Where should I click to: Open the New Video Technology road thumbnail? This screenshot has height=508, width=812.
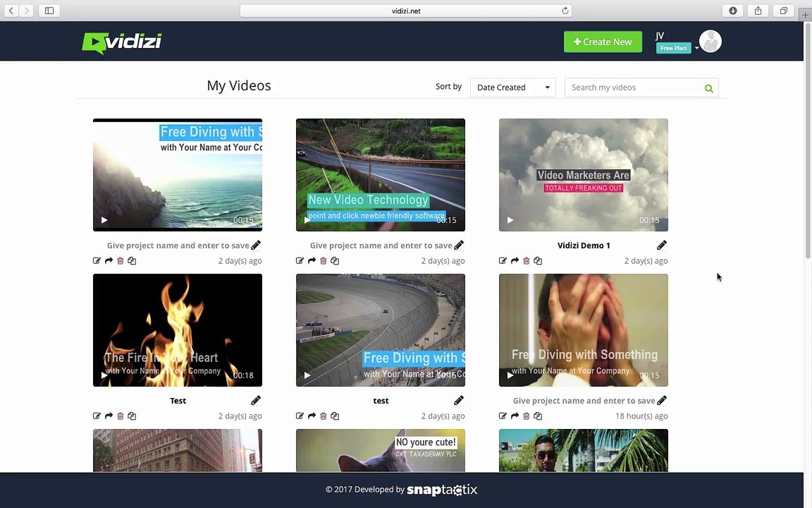381,175
